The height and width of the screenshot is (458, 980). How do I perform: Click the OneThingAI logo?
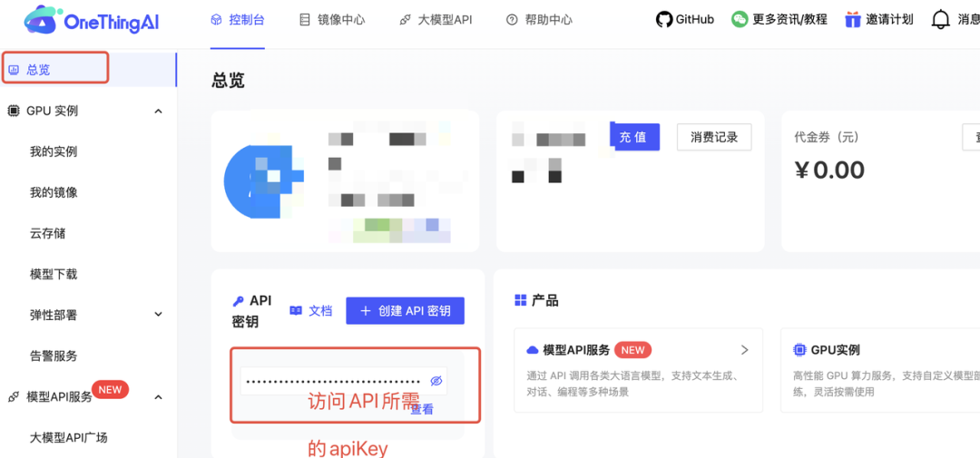(x=91, y=20)
